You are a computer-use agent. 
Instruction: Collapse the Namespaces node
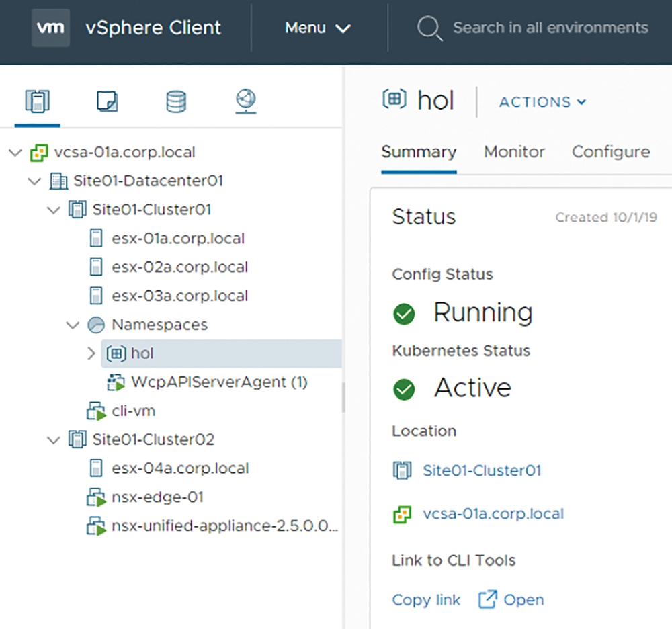73,325
